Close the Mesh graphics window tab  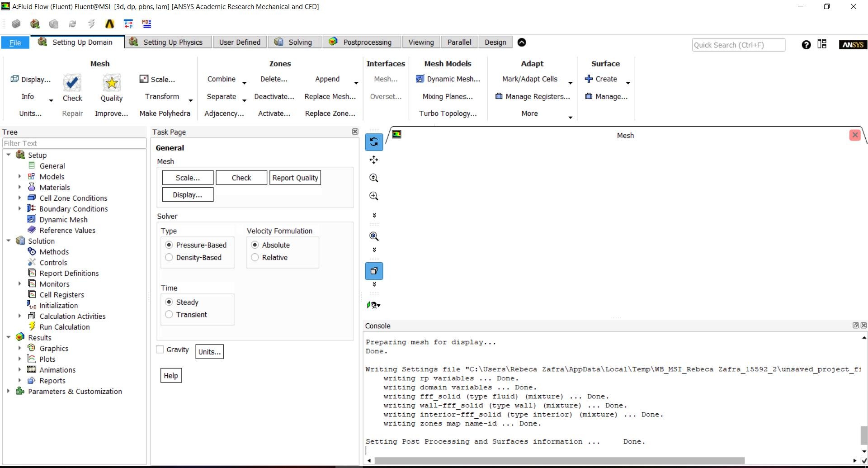tap(855, 135)
